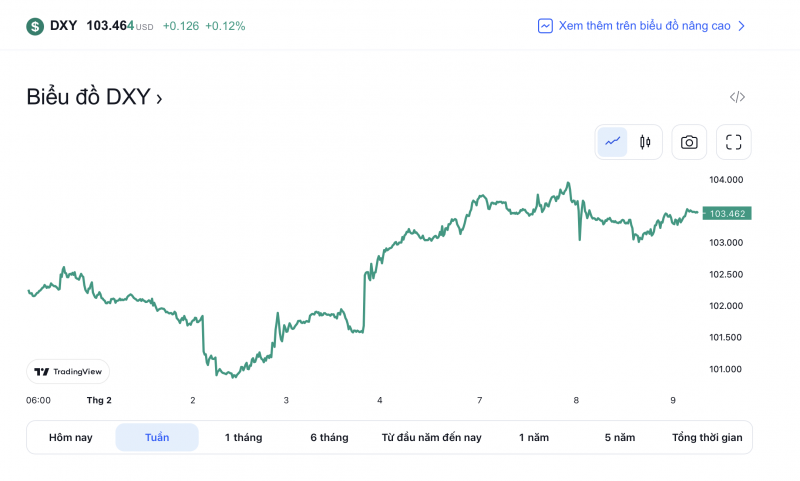Take a chart snapshot with camera icon

coord(689,142)
